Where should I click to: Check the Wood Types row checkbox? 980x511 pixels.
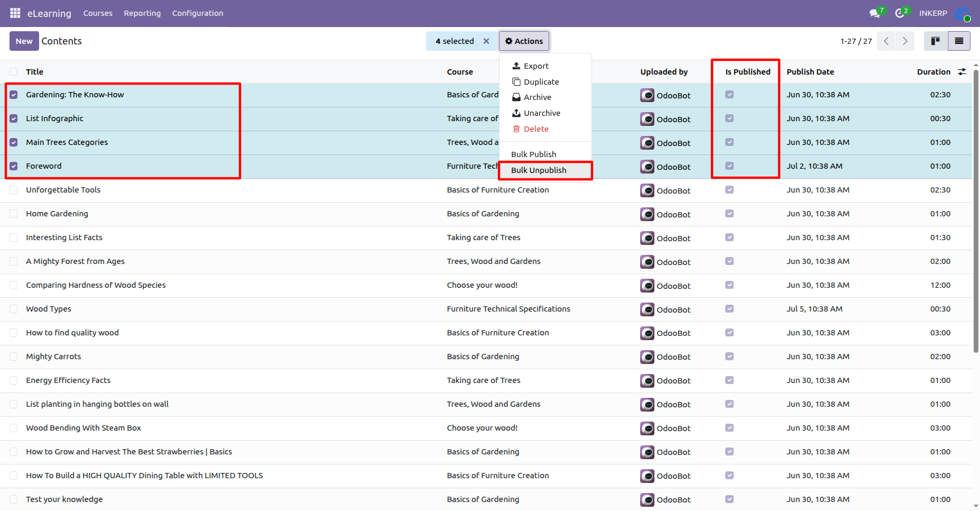pyautogui.click(x=14, y=309)
